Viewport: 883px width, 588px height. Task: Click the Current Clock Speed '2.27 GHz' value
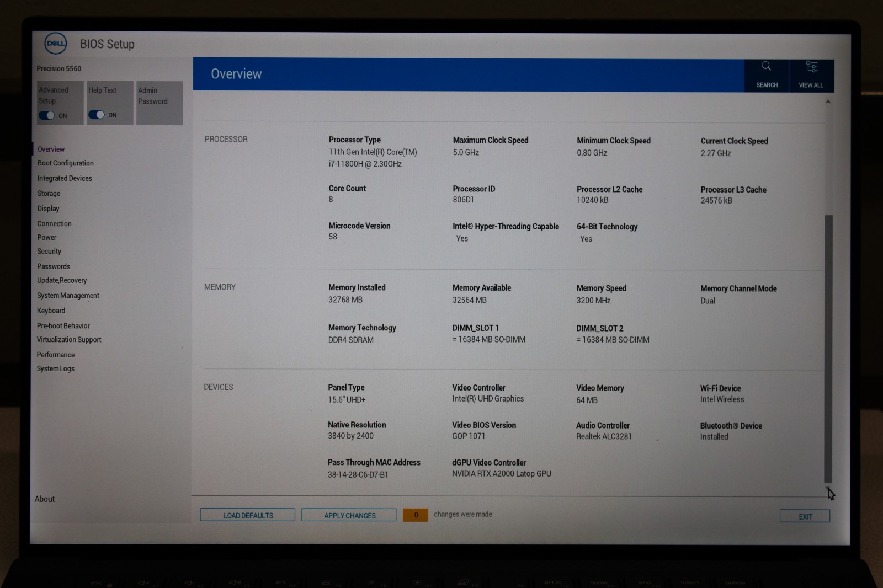tap(716, 153)
